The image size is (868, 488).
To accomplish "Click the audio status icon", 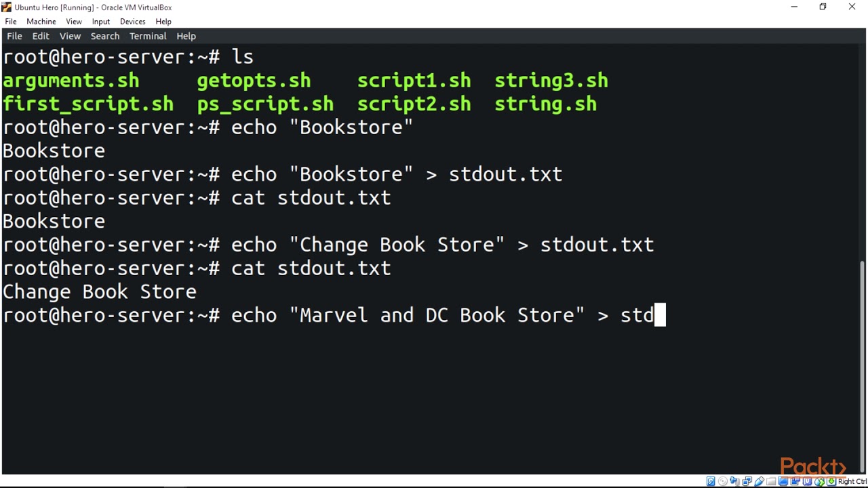I will (734, 481).
